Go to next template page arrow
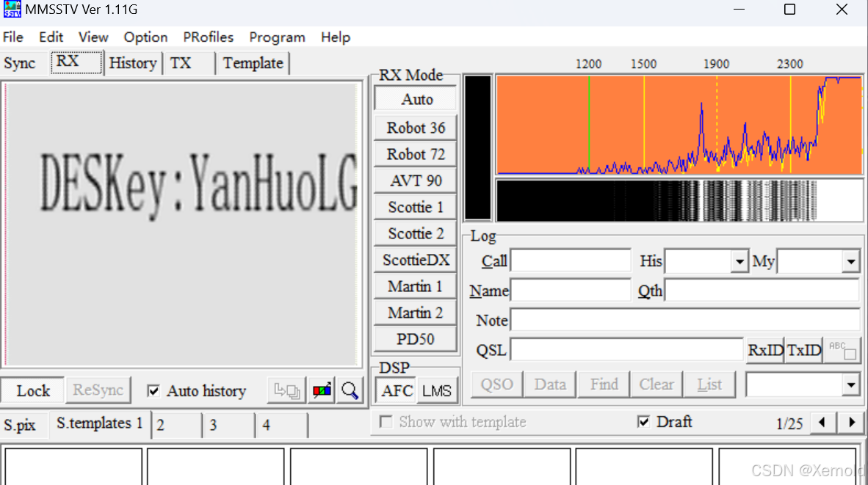868x485 pixels. tap(851, 423)
